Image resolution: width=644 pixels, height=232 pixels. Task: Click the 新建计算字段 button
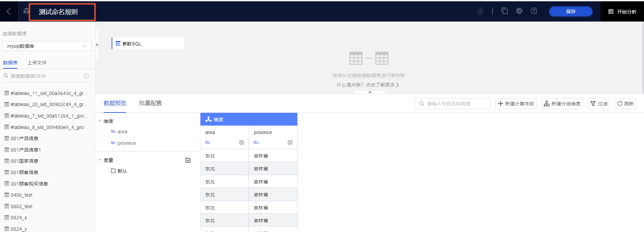click(x=516, y=104)
